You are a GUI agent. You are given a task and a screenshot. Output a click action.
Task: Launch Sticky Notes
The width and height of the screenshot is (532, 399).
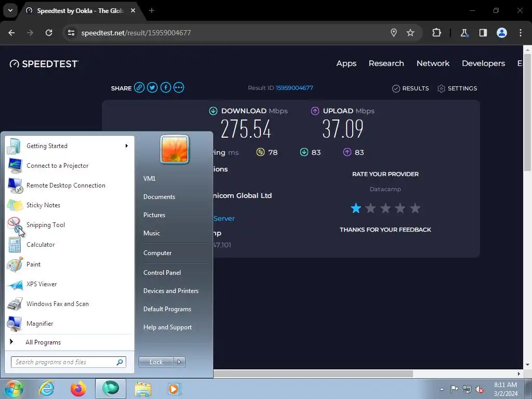[x=70, y=205]
